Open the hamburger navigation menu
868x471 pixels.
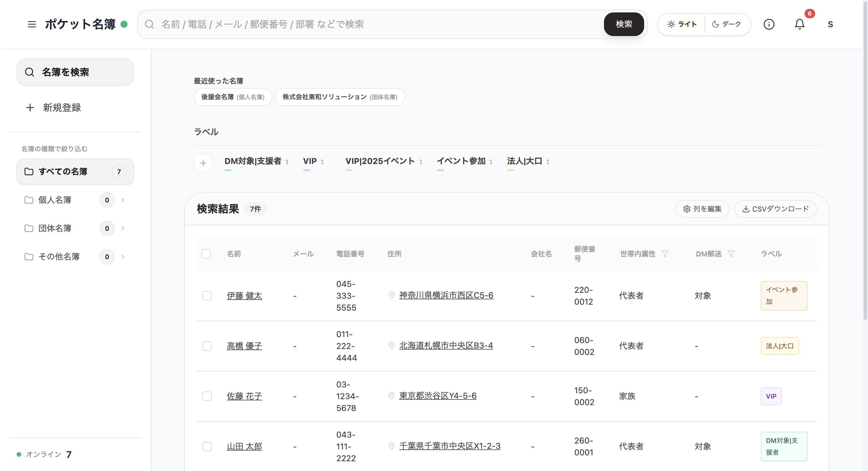coord(32,24)
